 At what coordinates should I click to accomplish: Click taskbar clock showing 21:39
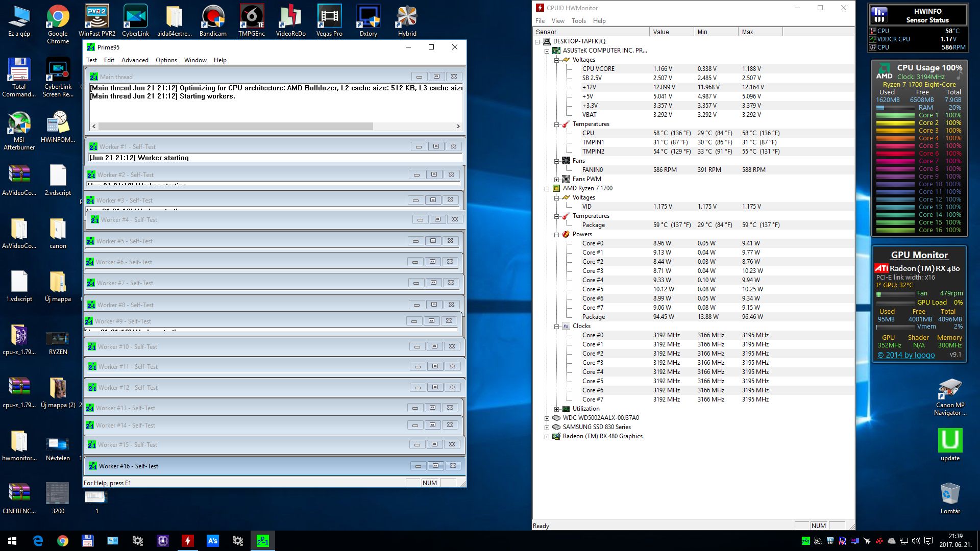(x=955, y=540)
